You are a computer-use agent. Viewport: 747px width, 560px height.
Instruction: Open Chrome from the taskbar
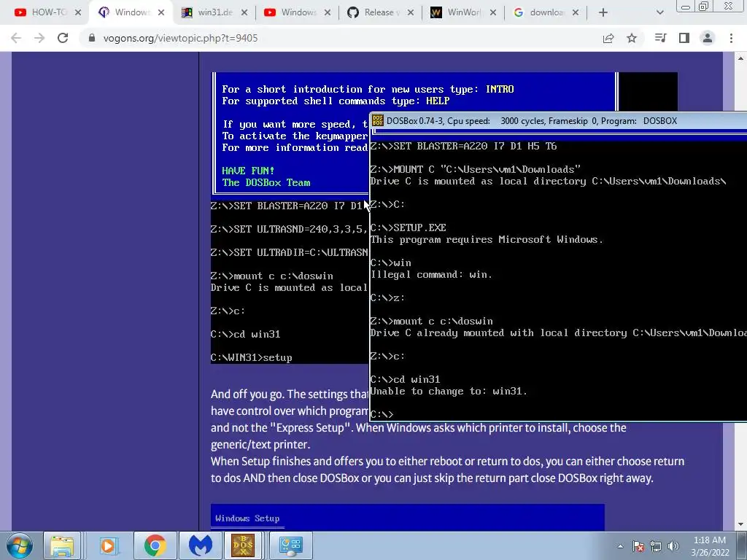pyautogui.click(x=155, y=545)
